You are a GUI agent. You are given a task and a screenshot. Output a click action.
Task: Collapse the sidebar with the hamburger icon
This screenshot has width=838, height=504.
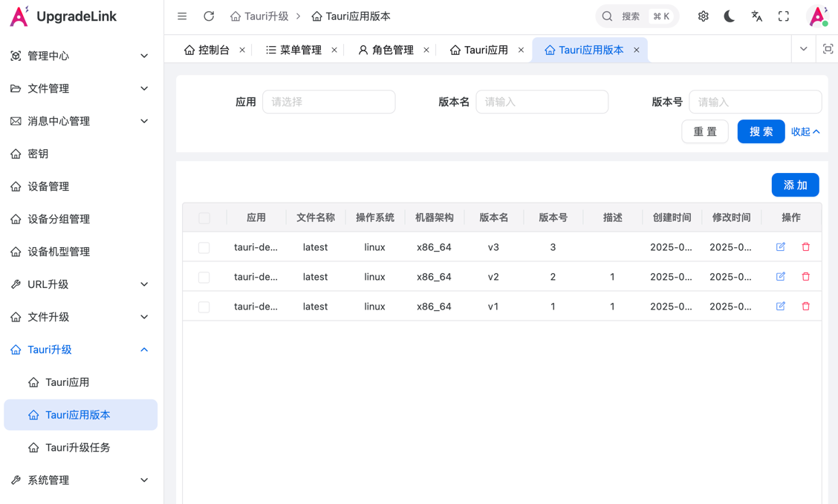pos(182,16)
